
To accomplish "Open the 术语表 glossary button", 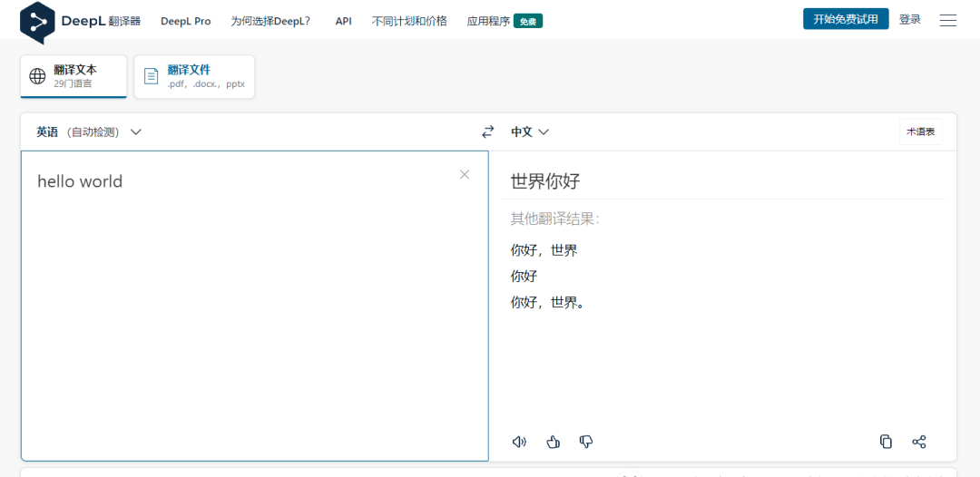I will [x=920, y=131].
